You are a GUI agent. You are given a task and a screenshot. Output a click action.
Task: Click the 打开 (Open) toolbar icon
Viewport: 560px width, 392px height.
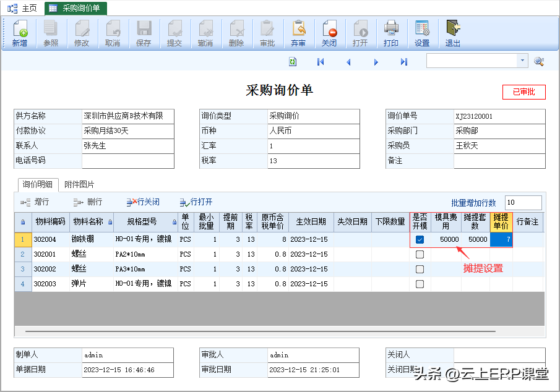click(360, 33)
